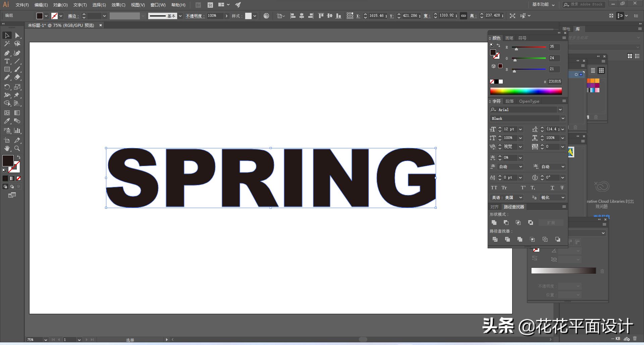Click the 不透明度 link in control bar
The image size is (644, 345).
click(x=195, y=16)
